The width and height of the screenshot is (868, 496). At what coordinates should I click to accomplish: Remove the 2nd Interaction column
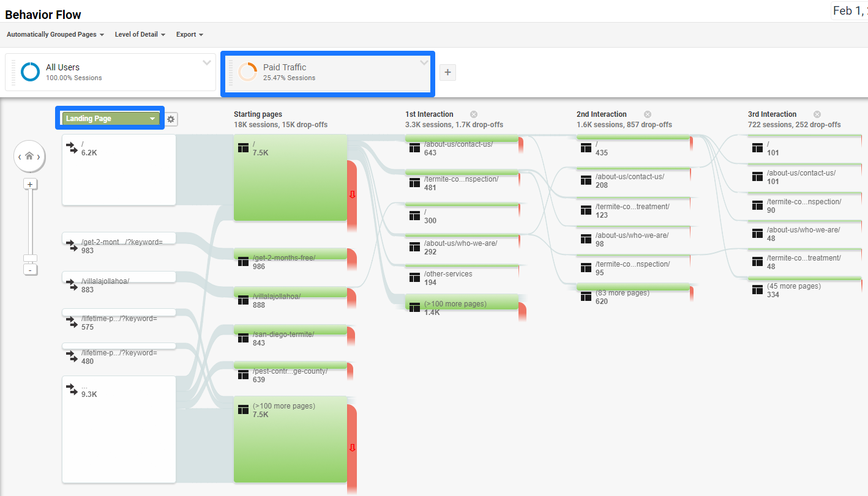(x=648, y=114)
